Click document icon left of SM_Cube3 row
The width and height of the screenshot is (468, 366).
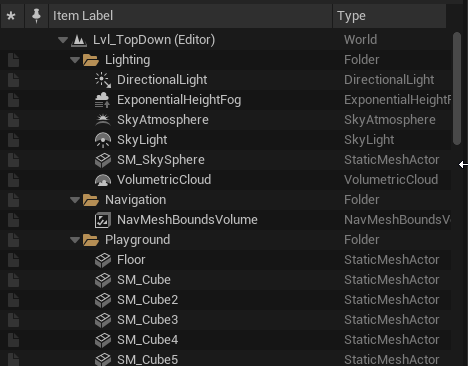(x=13, y=320)
